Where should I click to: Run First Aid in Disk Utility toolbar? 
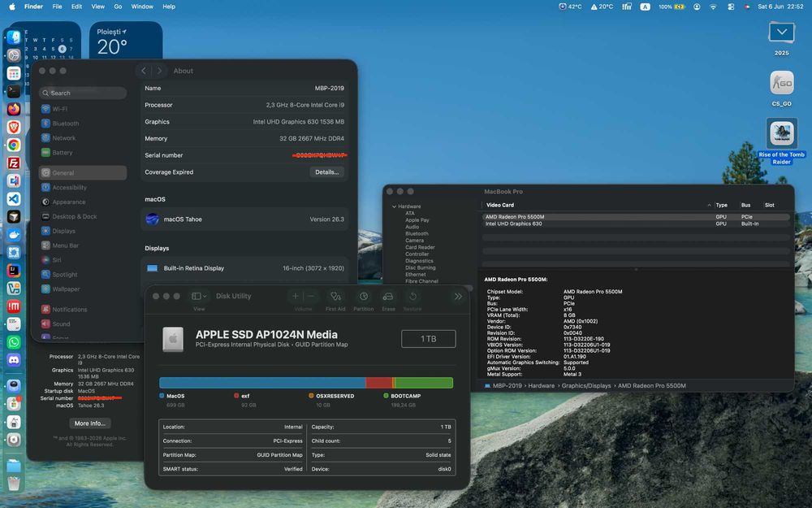[335, 297]
